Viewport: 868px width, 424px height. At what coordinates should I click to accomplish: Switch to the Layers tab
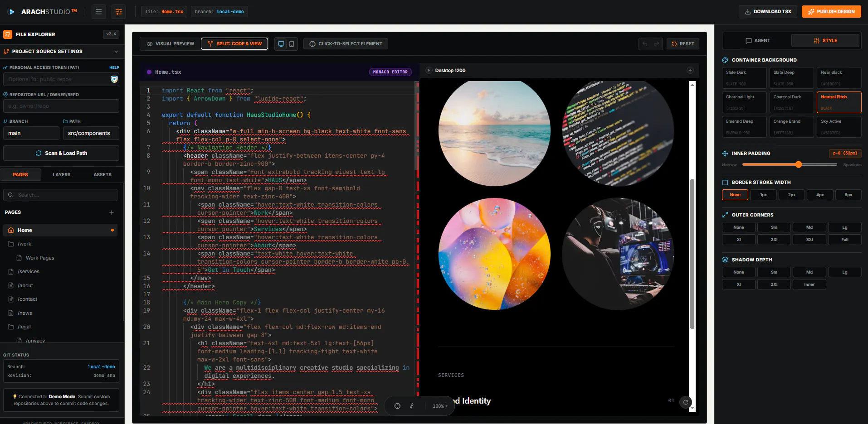62,174
